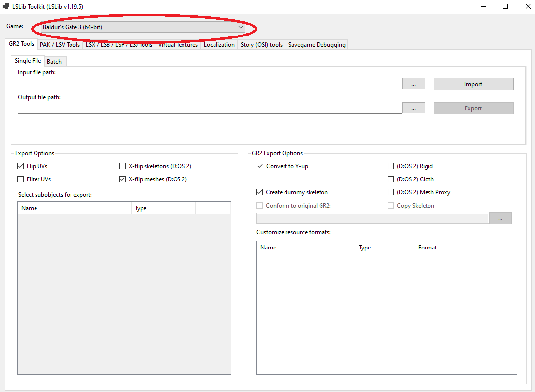Maximize the LSLib Toolkit window
This screenshot has height=392, width=535.
click(505, 6)
